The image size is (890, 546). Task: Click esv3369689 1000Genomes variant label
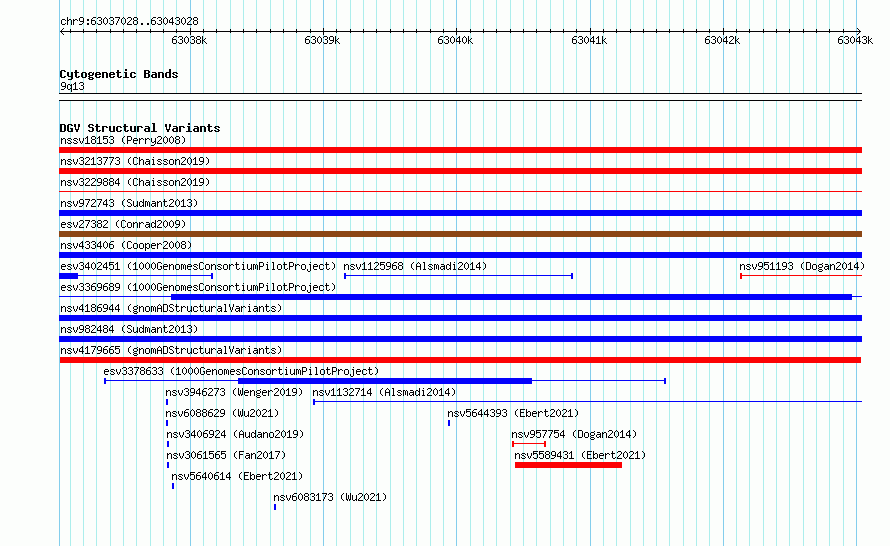coord(198,287)
